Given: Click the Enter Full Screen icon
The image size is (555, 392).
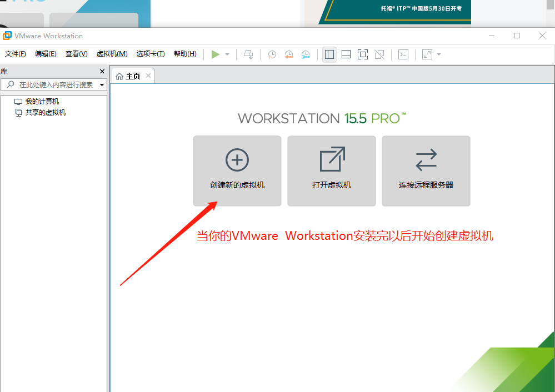Looking at the screenshot, I should pos(363,54).
